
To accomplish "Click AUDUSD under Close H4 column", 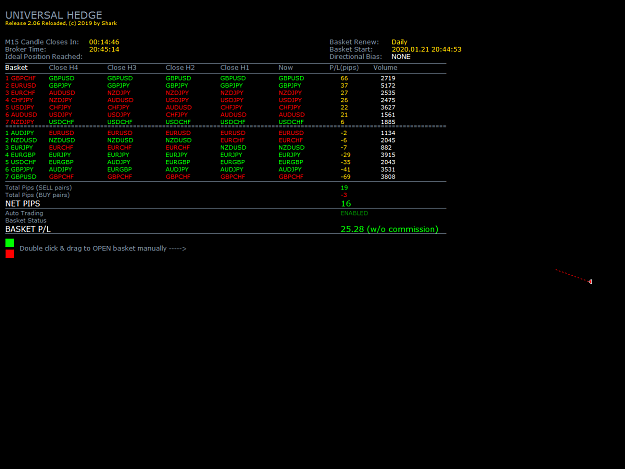I will point(62,92).
